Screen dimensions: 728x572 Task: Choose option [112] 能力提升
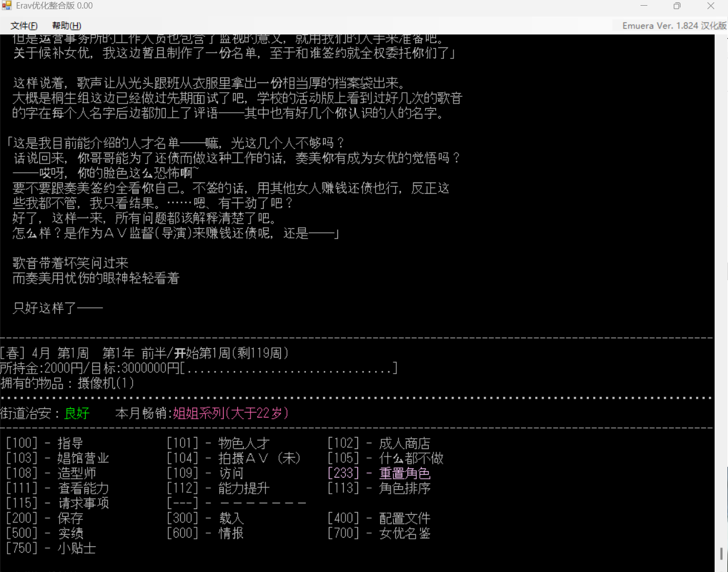pos(218,488)
